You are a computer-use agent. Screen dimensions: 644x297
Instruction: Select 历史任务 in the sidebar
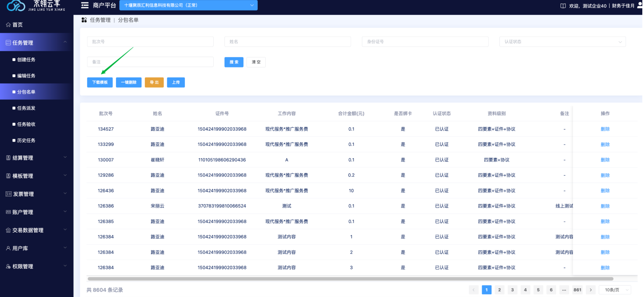pyautogui.click(x=26, y=140)
